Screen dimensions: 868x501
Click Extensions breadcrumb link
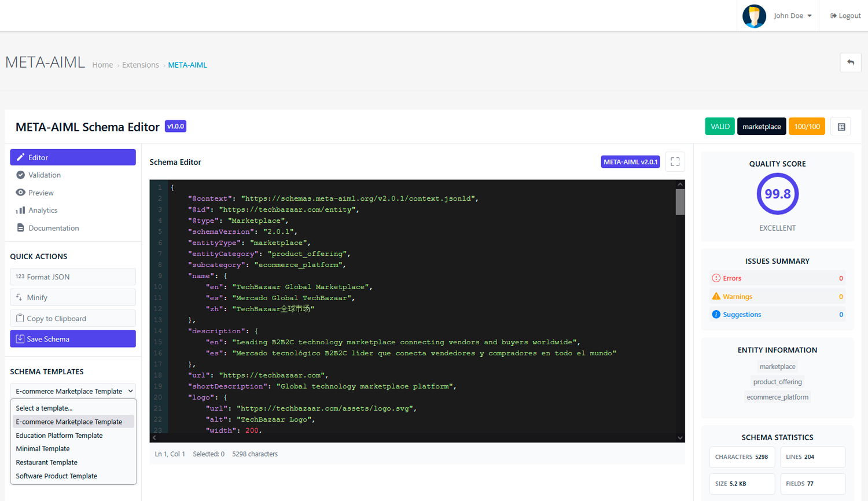point(141,65)
